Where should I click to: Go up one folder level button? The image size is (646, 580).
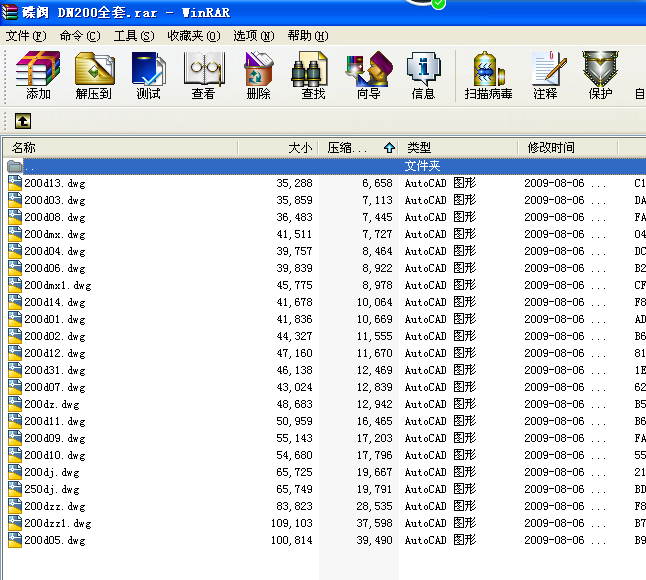(x=22, y=121)
